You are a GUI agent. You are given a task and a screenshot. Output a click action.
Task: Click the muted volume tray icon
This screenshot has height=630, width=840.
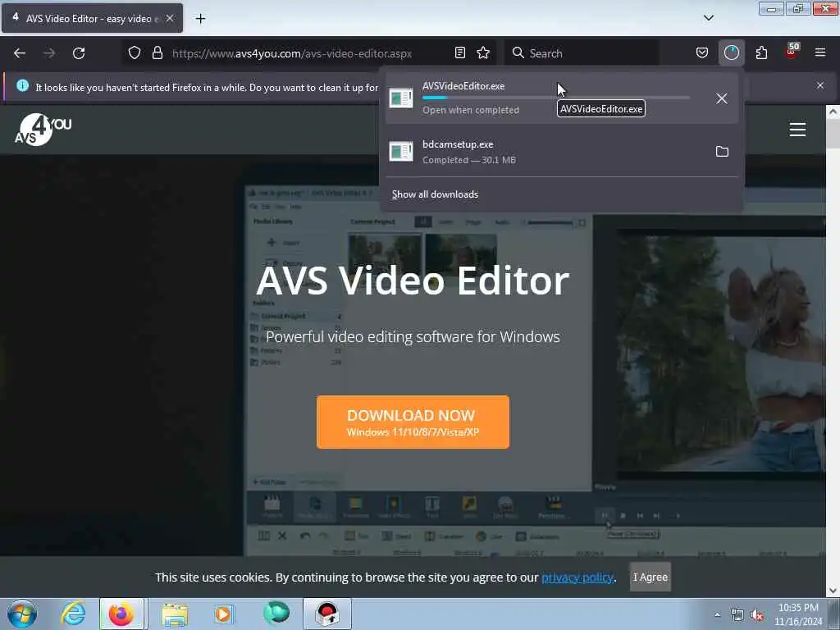tap(757, 615)
